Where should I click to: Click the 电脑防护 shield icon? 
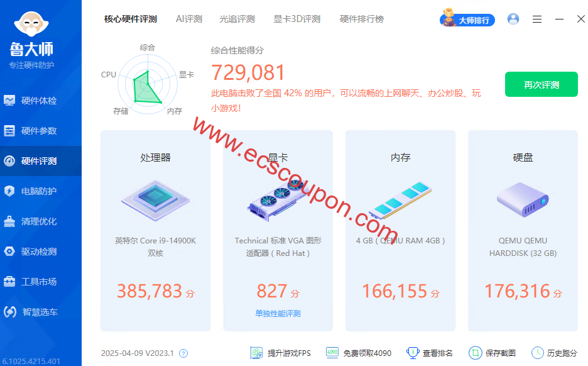[9, 191]
